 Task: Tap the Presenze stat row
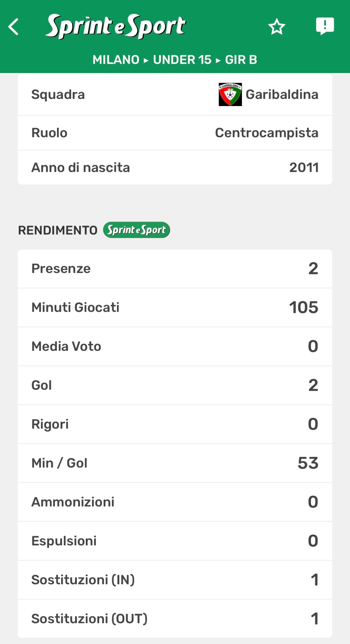tap(175, 269)
